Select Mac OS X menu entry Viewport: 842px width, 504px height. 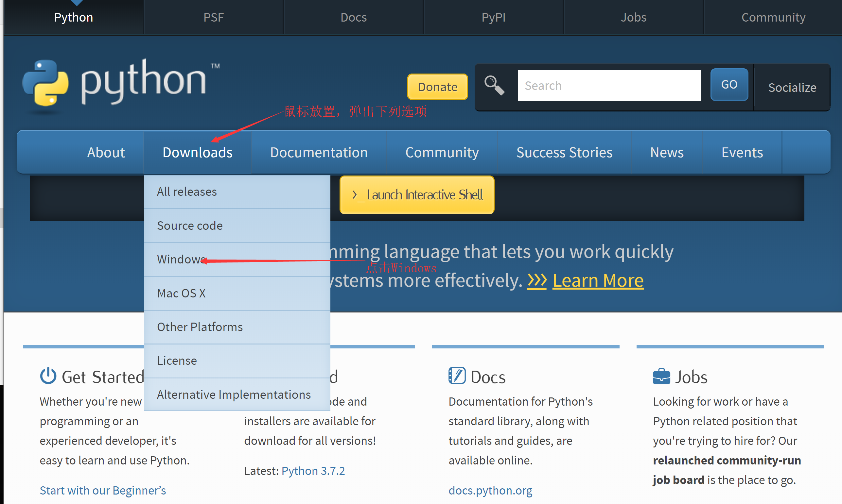pyautogui.click(x=181, y=293)
